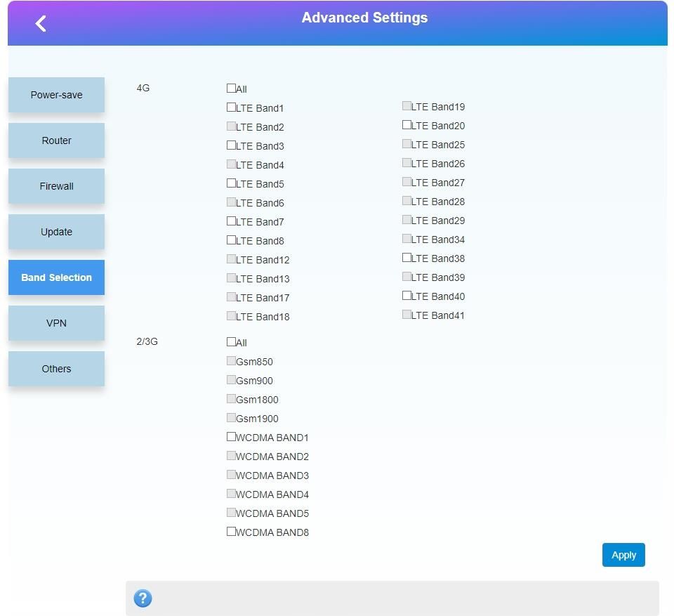Enable the WCDMA BAND1 checkbox
This screenshot has height=616, width=674.
pos(231,437)
